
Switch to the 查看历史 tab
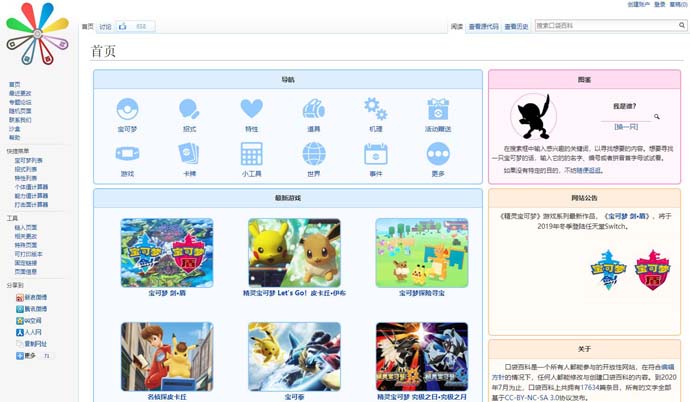point(516,27)
